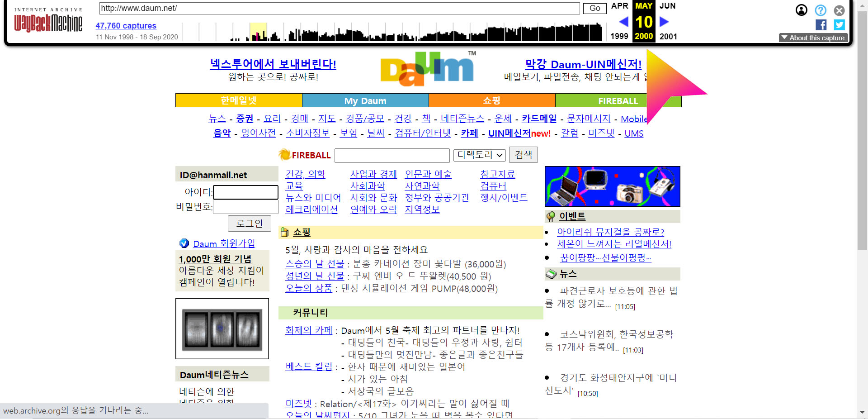
Task: Open the 건강, 의학 directory link
Action: coord(305,174)
